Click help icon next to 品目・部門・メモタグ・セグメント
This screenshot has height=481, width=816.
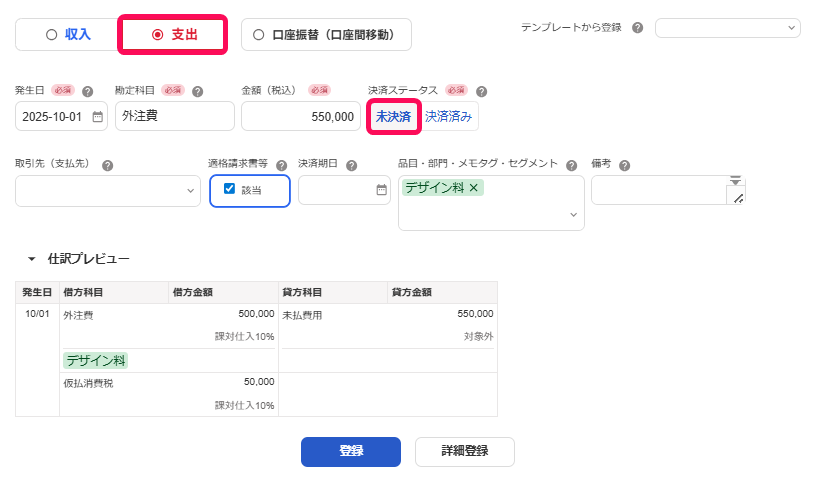click(571, 166)
